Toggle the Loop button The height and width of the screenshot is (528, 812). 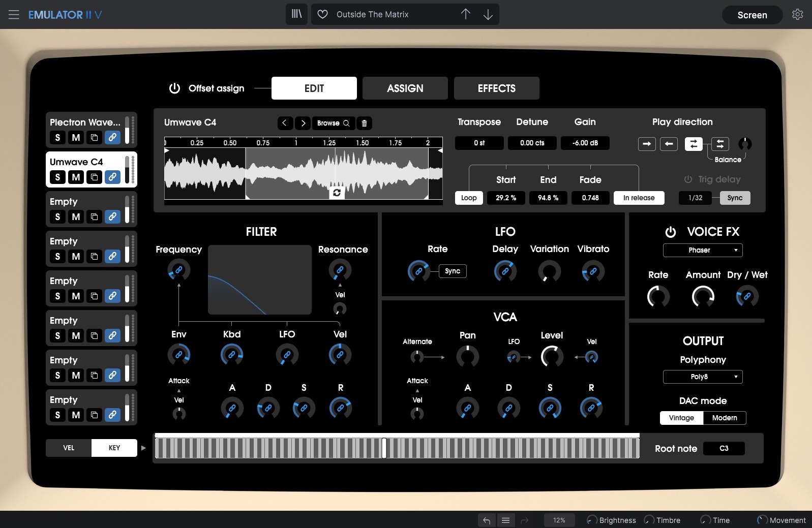tap(469, 198)
